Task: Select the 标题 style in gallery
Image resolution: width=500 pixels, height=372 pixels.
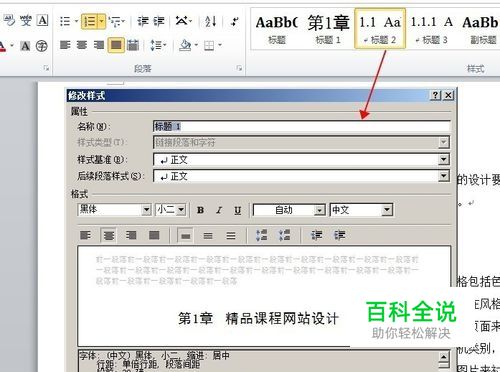Action: (277, 30)
